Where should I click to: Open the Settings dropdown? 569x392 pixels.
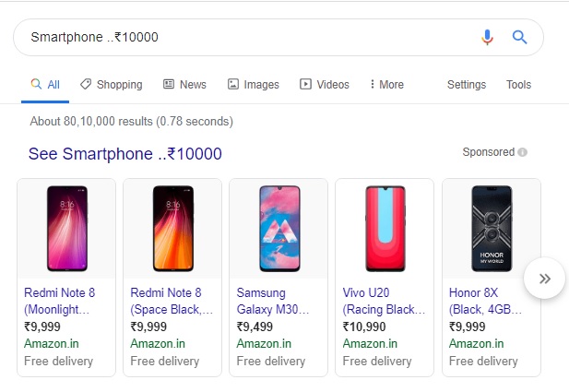pos(467,85)
